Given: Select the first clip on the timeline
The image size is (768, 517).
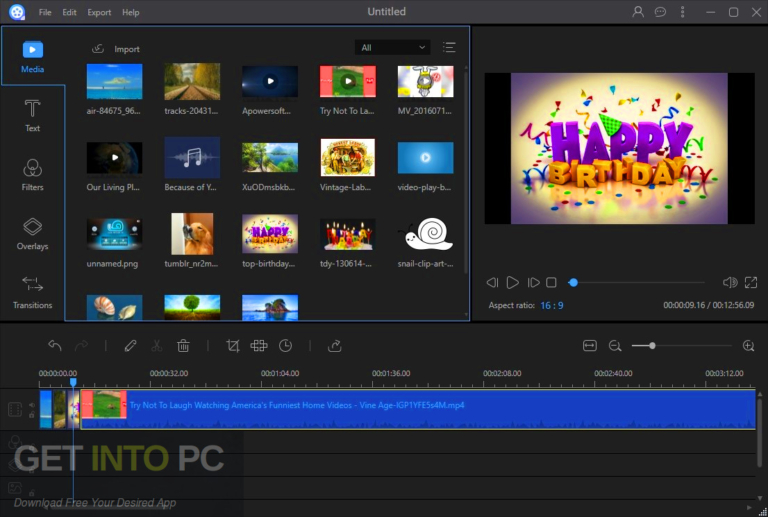Looking at the screenshot, I should click(46, 409).
